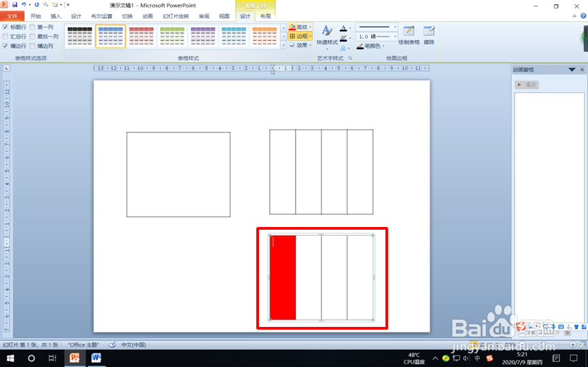Click the help question mark icon
The image size is (588, 367).
tap(583, 16)
